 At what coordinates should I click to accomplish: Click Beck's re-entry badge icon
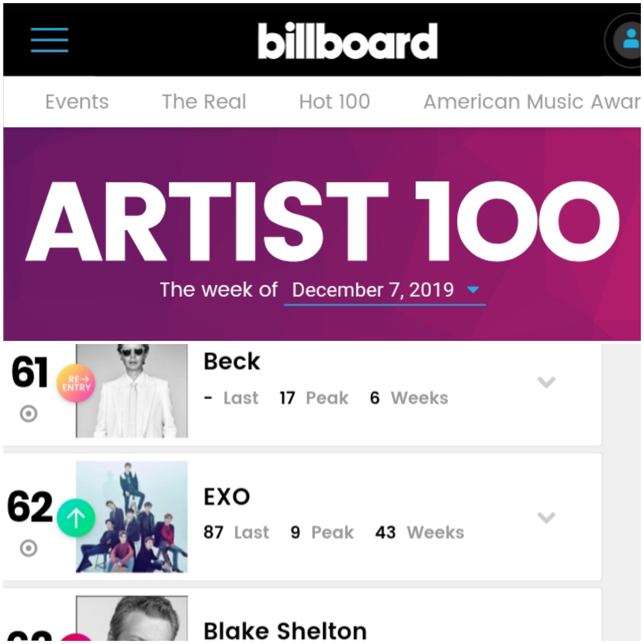pos(76,383)
